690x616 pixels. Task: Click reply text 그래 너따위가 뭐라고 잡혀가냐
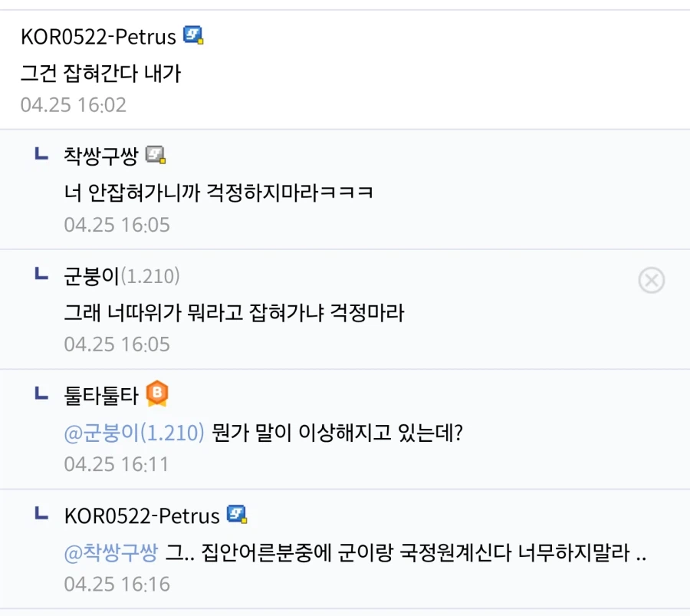click(194, 313)
